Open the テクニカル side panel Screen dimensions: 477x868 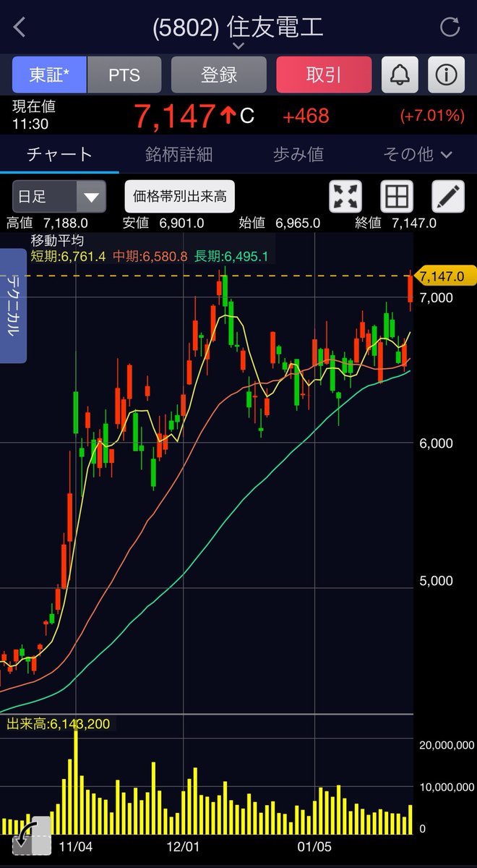tap(13, 305)
